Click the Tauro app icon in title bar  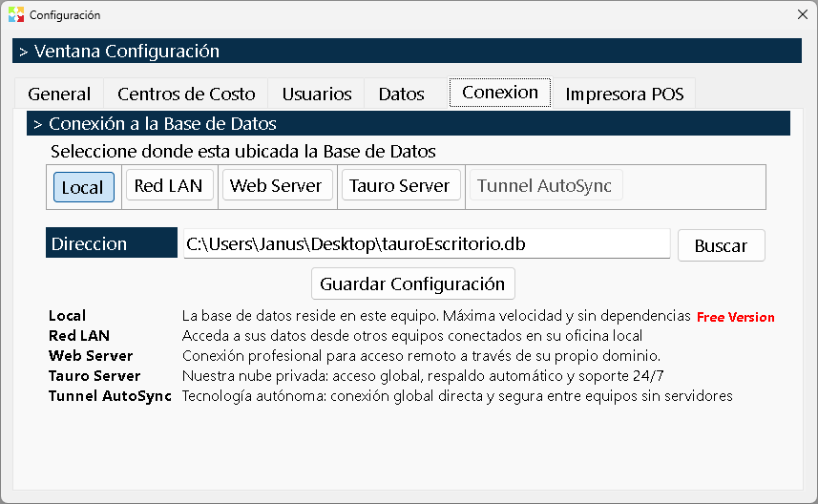16,14
